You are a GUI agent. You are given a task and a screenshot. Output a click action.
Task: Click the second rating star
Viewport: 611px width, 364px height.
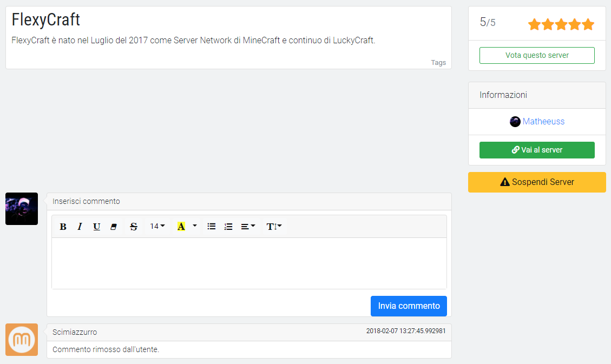tap(548, 24)
